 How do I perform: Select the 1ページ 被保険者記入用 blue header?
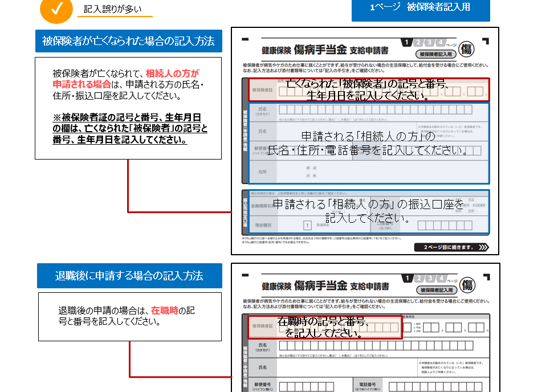(421, 8)
